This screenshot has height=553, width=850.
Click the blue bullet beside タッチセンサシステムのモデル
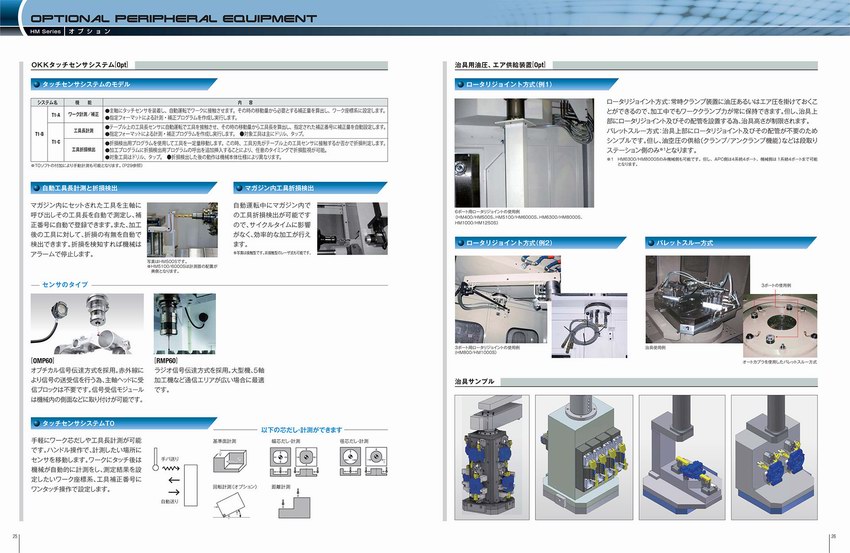[37, 87]
